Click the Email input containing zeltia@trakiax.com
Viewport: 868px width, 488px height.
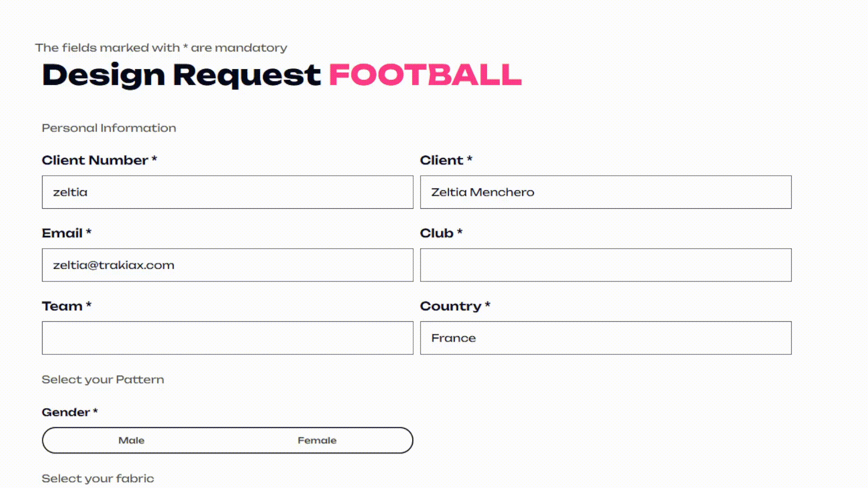pos(227,265)
